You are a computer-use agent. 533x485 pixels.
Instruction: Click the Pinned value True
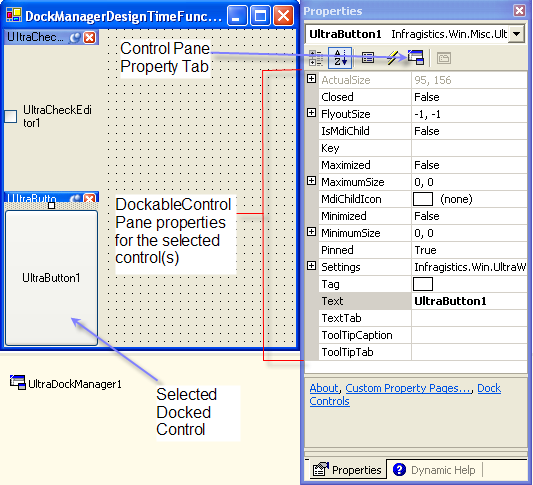425,250
